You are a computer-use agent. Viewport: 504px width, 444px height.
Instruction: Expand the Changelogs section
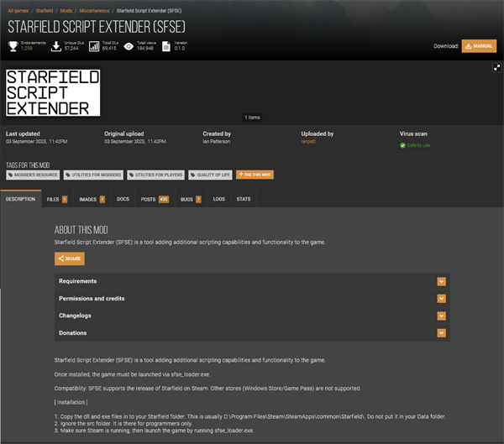[x=441, y=316]
